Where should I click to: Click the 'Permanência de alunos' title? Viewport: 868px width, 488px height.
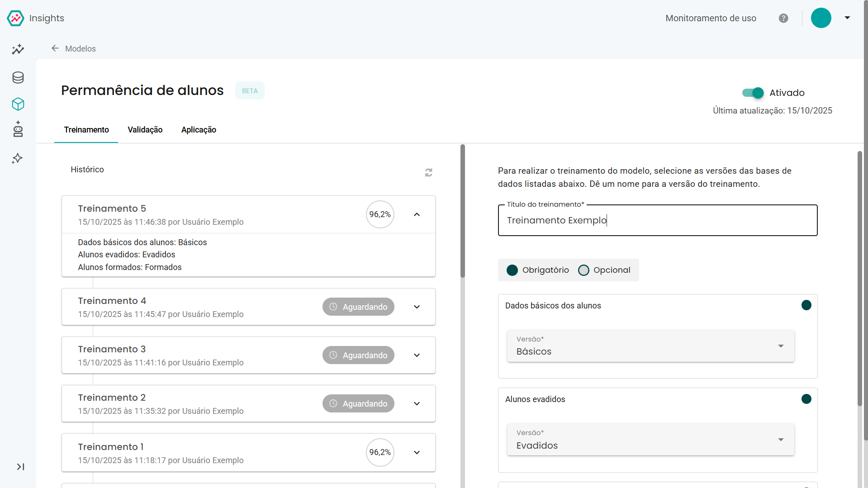click(142, 90)
